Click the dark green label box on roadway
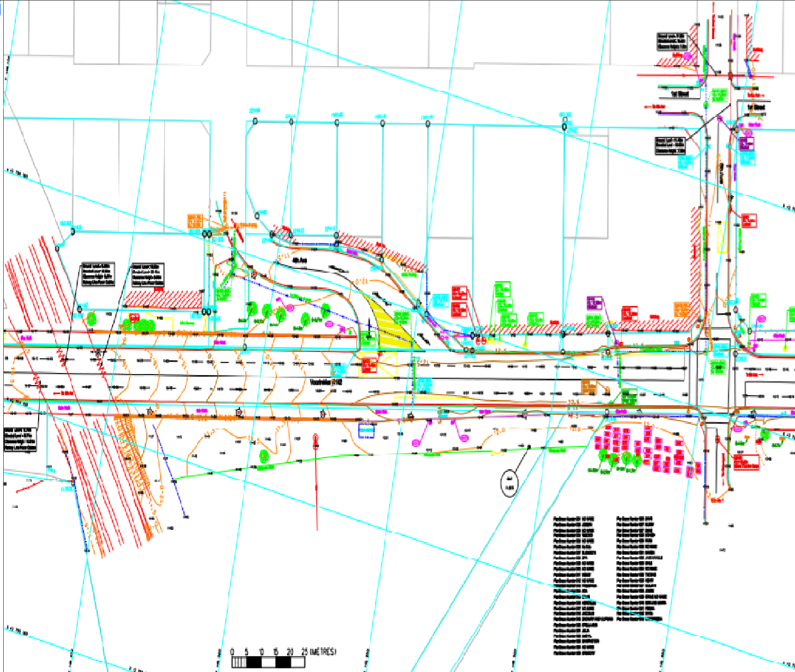The image size is (795, 672). tap(629, 396)
